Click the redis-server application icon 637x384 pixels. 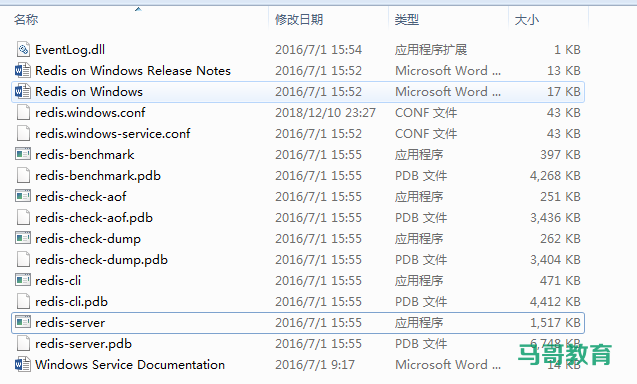(x=23, y=323)
